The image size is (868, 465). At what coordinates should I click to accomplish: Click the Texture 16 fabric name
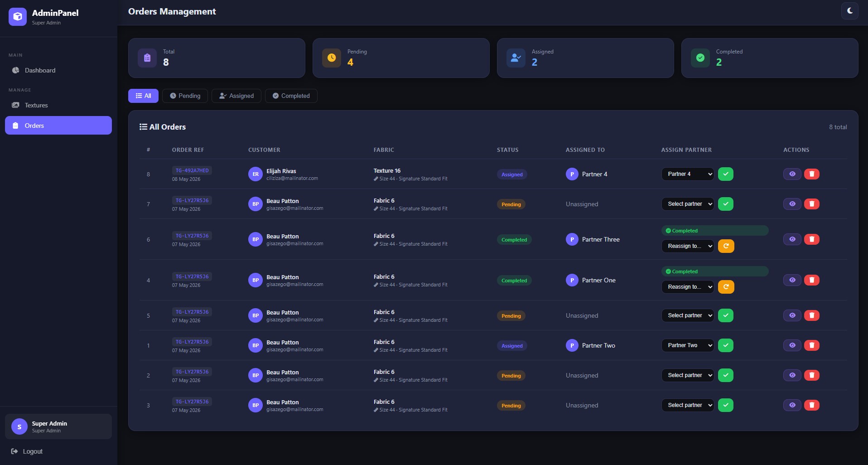coord(387,171)
